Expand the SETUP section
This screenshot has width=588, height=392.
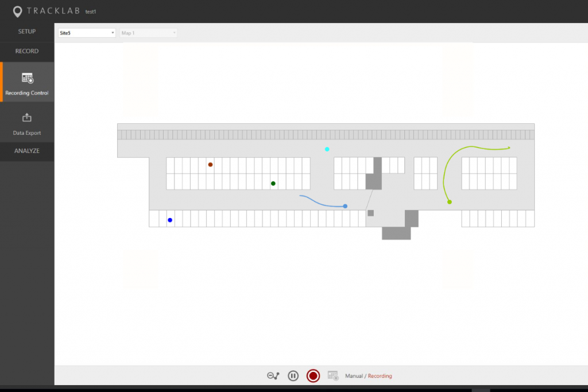(x=27, y=32)
